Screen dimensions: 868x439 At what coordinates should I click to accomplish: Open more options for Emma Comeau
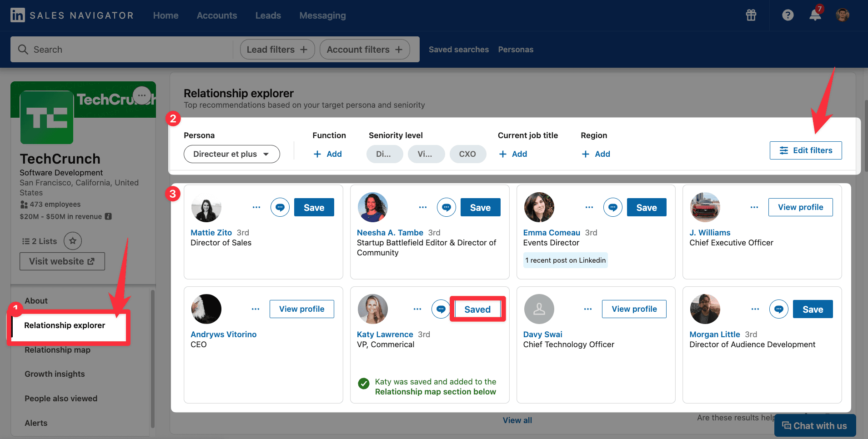(589, 207)
